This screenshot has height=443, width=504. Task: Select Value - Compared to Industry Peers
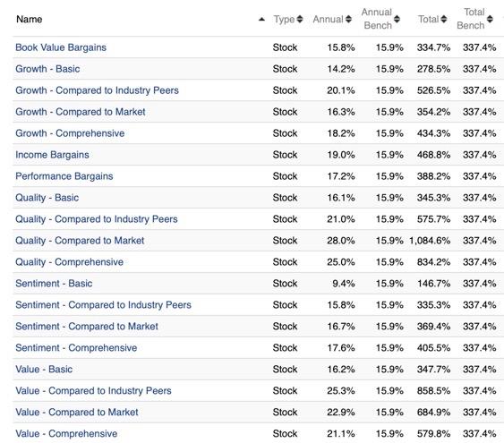93,390
